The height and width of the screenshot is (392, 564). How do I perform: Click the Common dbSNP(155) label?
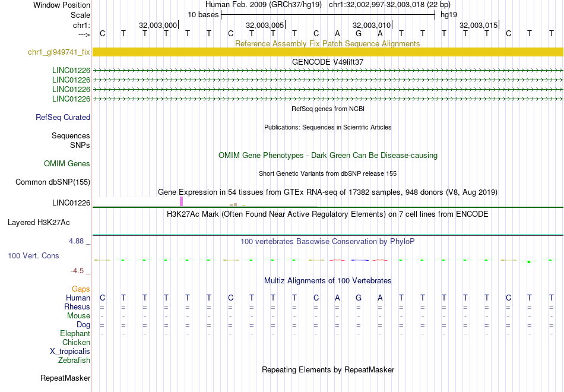(53, 182)
